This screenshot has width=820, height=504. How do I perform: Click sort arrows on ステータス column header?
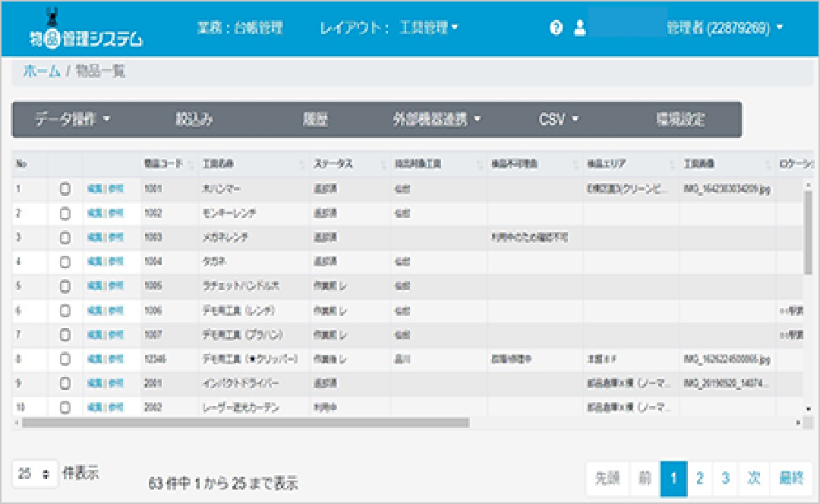pyautogui.click(x=382, y=165)
